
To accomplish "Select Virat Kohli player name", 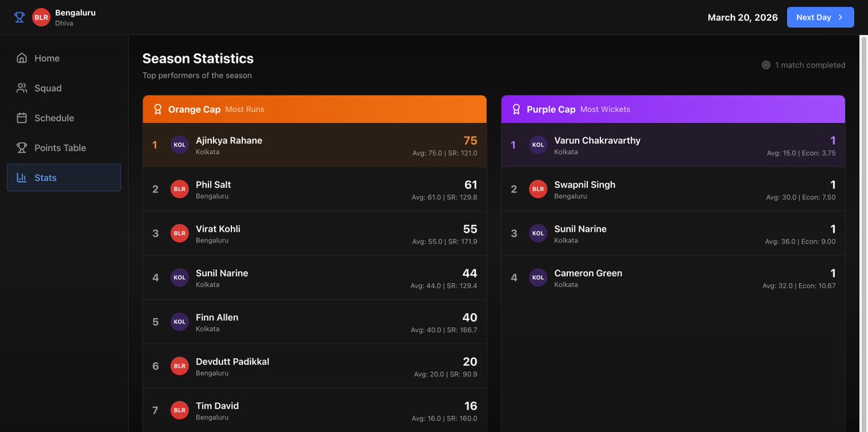I will coord(218,229).
